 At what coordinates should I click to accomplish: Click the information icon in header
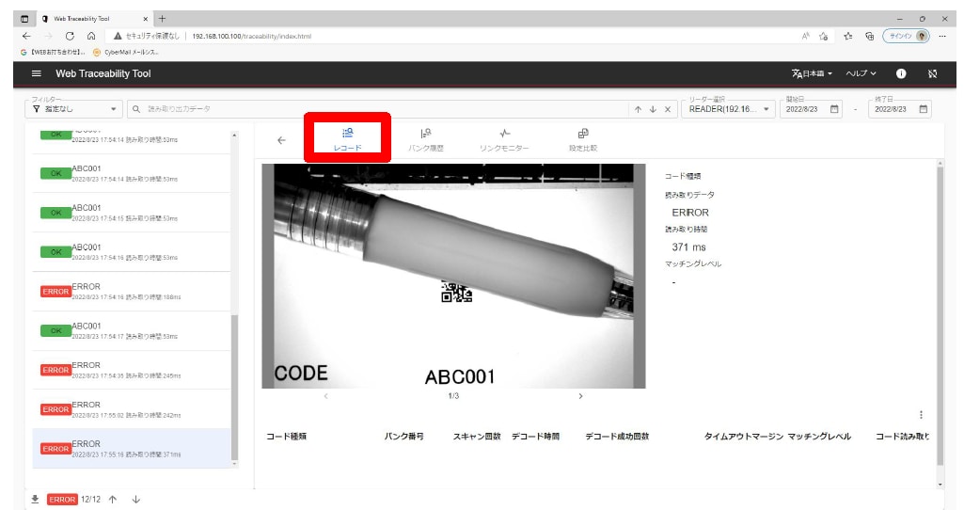coord(901,73)
